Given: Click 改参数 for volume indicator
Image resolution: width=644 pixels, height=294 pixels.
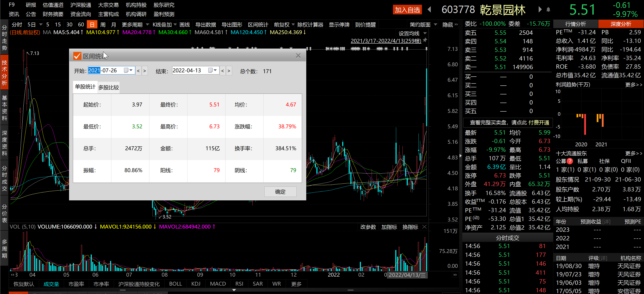Looking at the screenshot, I should pyautogui.click(x=368, y=227).
